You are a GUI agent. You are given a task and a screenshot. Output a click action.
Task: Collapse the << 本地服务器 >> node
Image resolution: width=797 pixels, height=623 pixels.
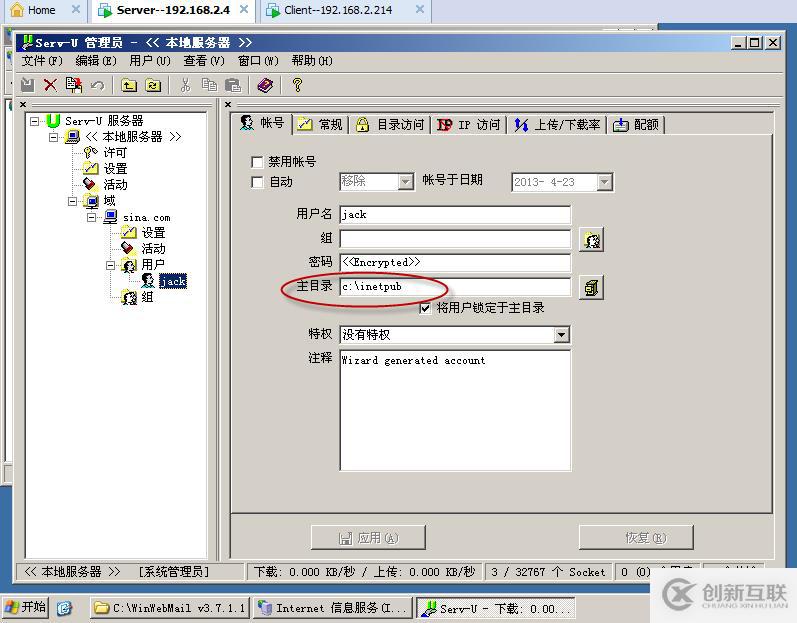coord(53,137)
